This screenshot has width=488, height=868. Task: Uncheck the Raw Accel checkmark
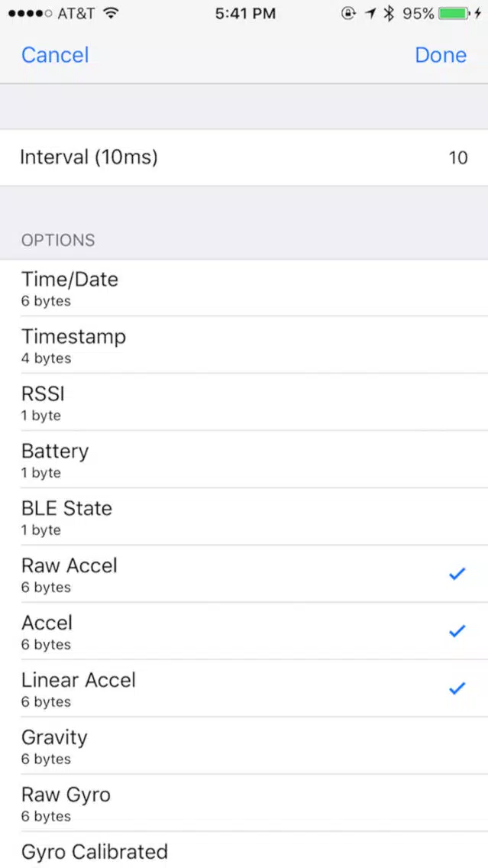coord(457,574)
